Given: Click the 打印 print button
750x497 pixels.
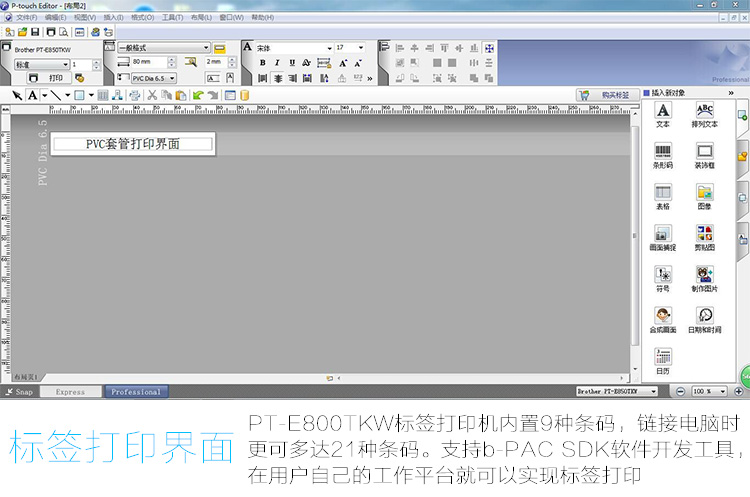Looking at the screenshot, I should [48, 78].
